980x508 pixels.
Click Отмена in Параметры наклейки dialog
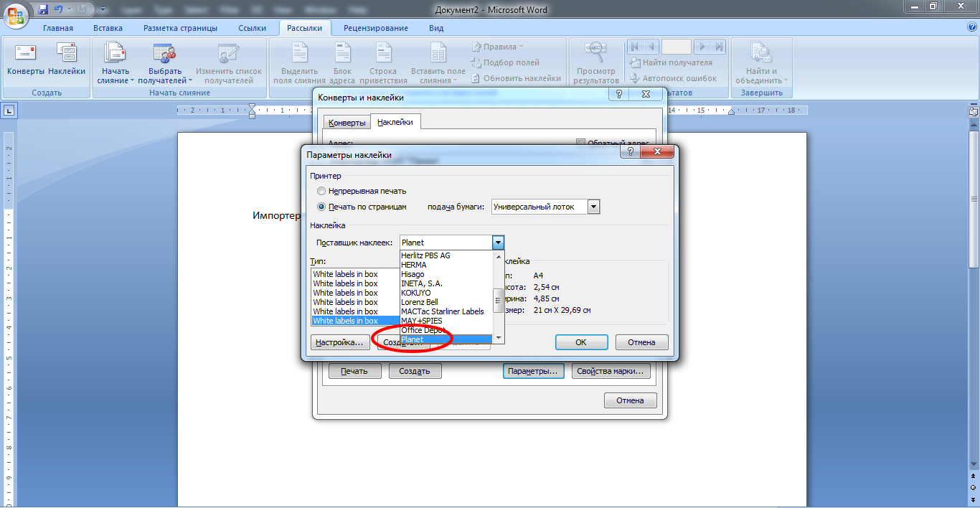tap(642, 342)
